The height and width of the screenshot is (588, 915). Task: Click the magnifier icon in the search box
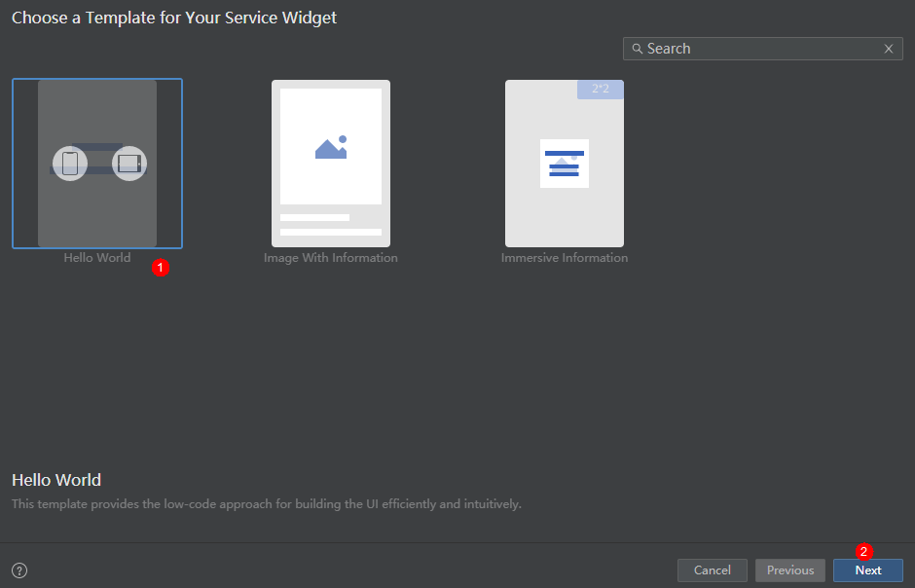point(638,49)
